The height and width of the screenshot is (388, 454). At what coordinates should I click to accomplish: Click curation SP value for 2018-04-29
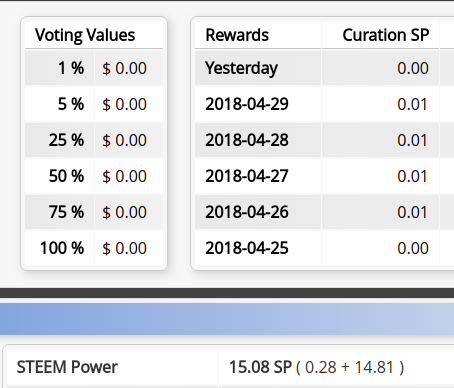(x=412, y=104)
